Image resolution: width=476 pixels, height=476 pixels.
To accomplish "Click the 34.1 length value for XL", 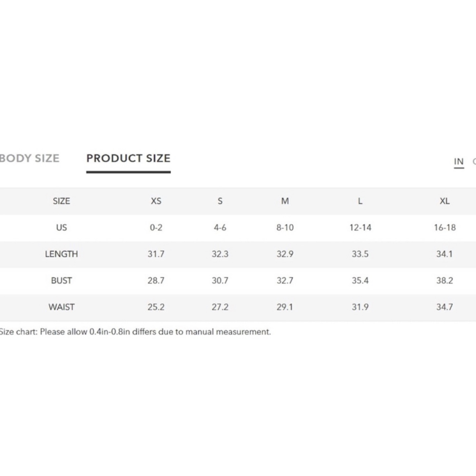I will pos(445,254).
